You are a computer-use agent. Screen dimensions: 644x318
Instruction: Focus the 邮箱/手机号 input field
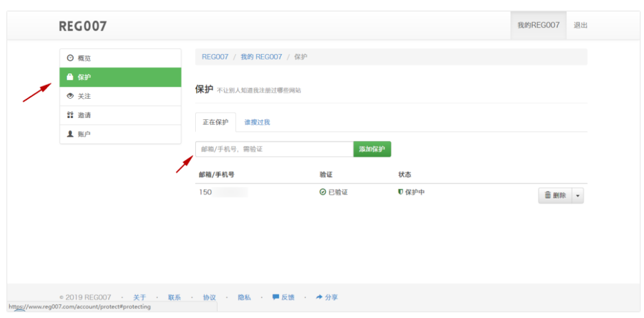click(274, 149)
